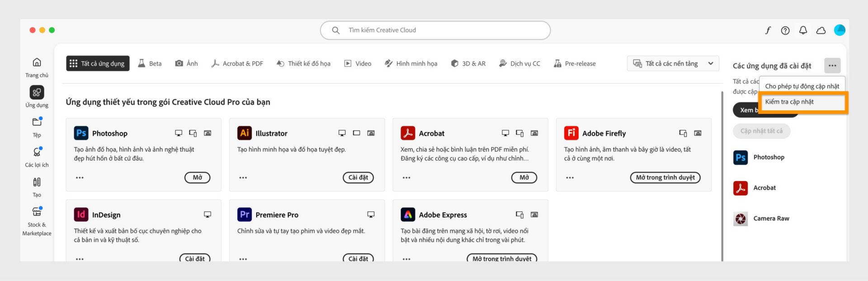The height and width of the screenshot is (281, 868).
Task: Click the cloud sync status icon
Action: (x=821, y=30)
